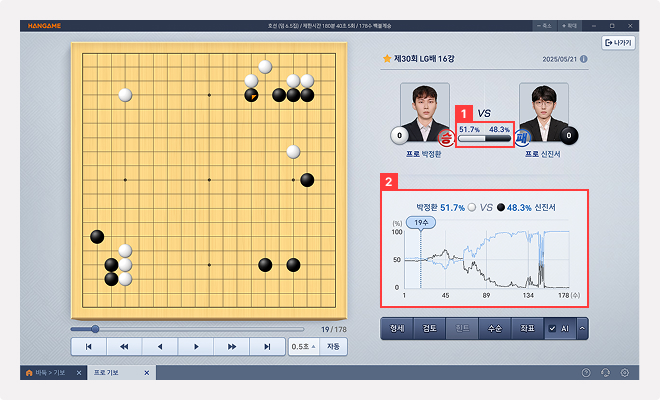Click the 51.7% / 48.3% win-rate bar
This screenshot has height=400, width=660.
tap(484, 138)
